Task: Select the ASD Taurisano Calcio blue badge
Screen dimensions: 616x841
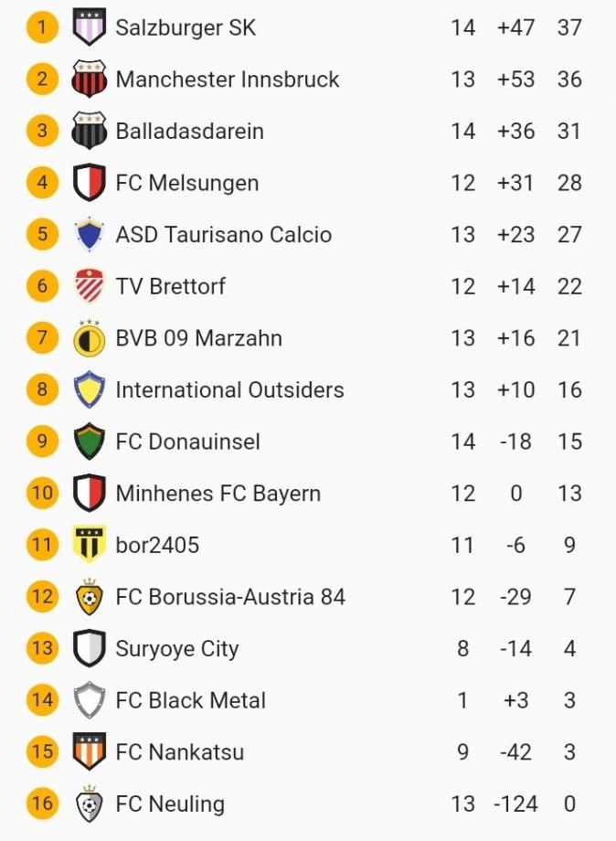Action: tap(89, 235)
